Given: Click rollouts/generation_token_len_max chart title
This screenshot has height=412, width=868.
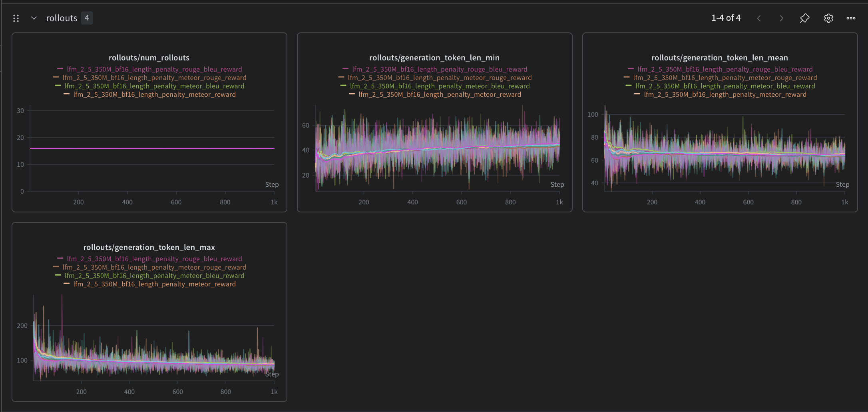Looking at the screenshot, I should 149,247.
